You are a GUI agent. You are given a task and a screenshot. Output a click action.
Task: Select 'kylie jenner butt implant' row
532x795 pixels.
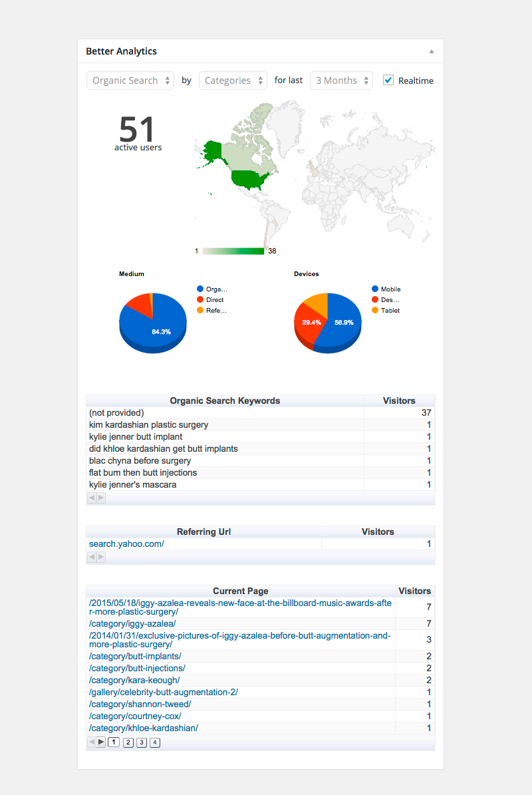(x=261, y=436)
